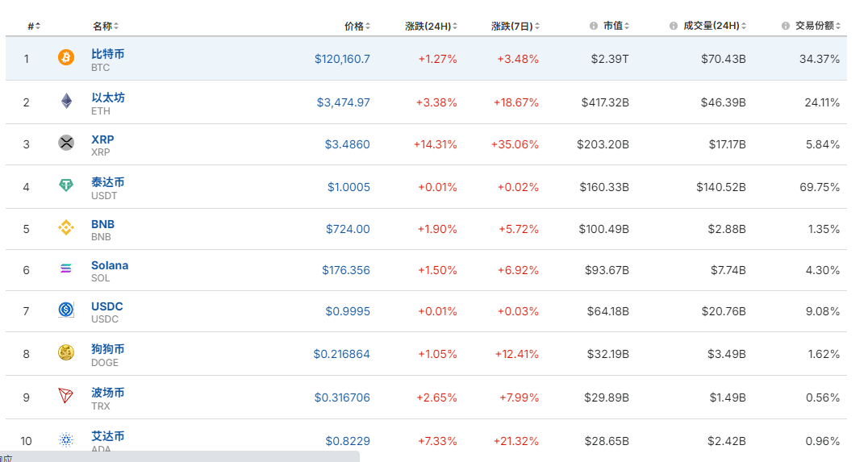Click the Tether USDT green icon
The image size is (868, 462).
[x=66, y=186]
